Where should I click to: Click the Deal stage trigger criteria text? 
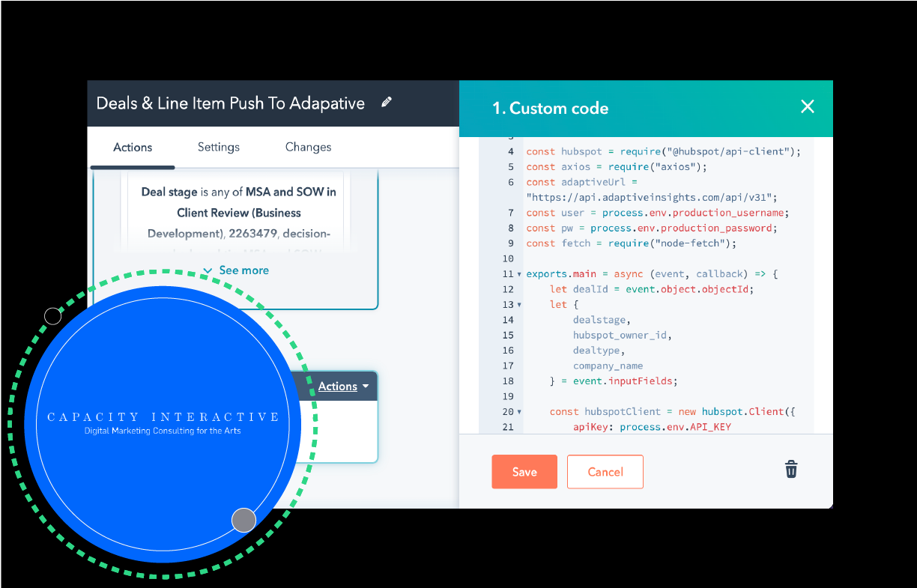pos(238,213)
